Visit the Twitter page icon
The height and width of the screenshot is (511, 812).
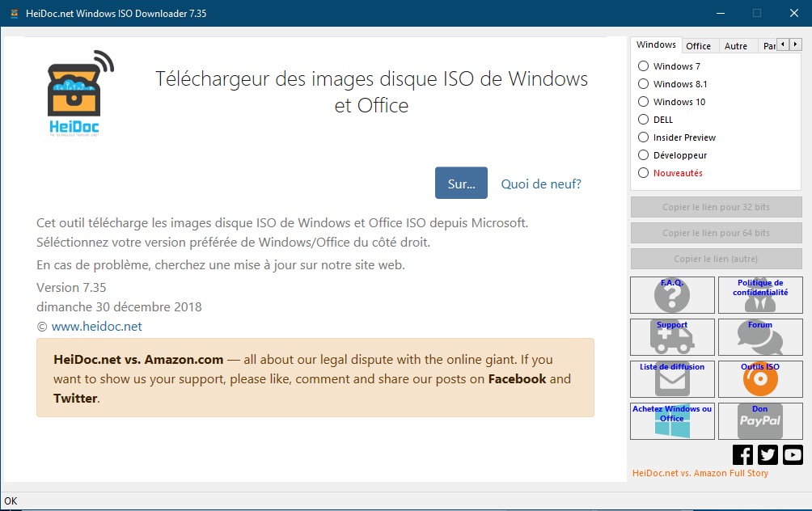[768, 455]
